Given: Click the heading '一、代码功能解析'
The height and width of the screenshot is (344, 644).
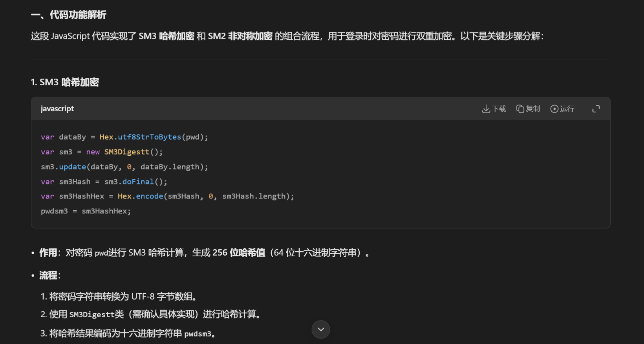Looking at the screenshot, I should pyautogui.click(x=69, y=15).
